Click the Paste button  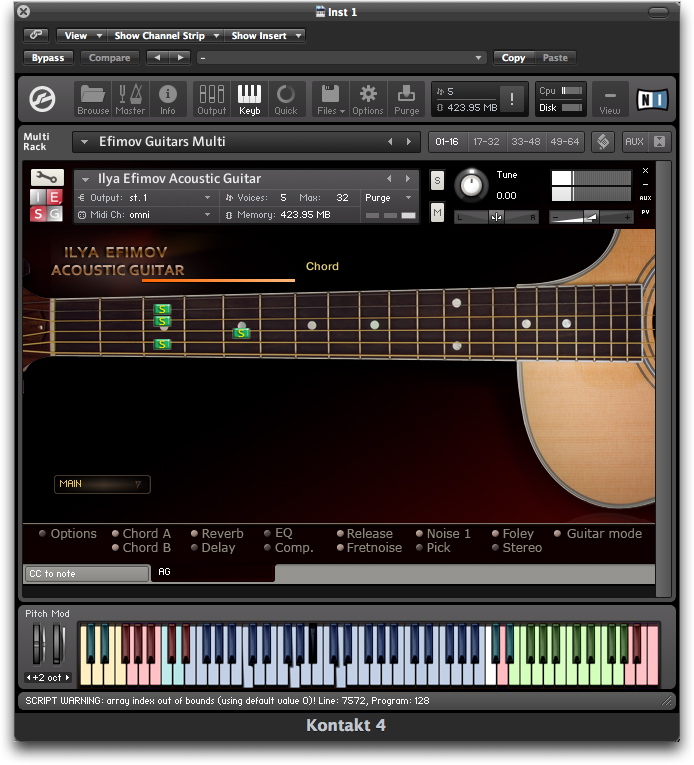(555, 58)
